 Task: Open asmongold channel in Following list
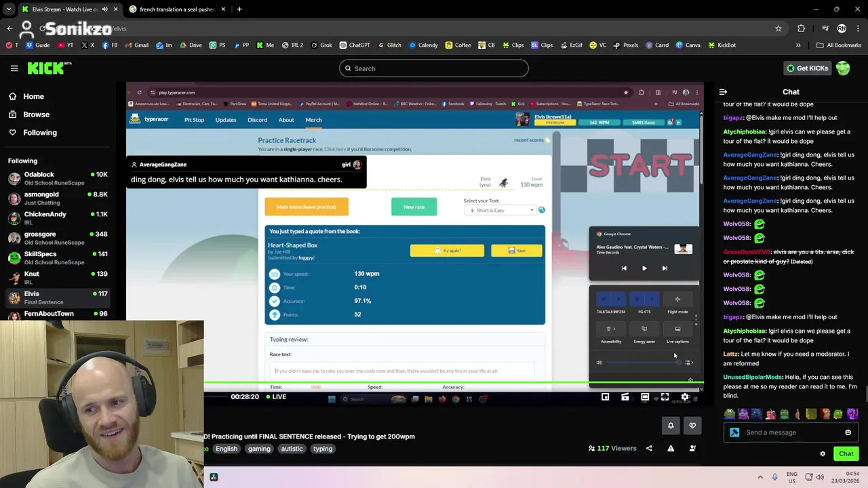(58, 198)
